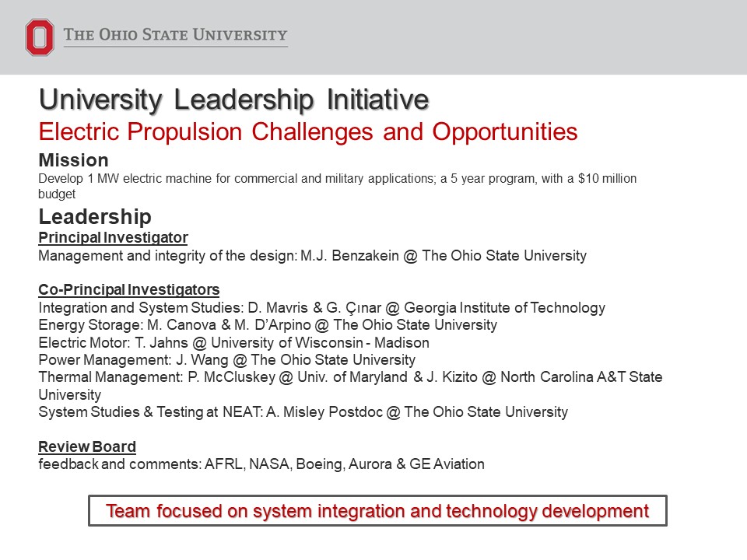The image size is (747, 560).
Task: Click the underlined Co-Principal Investigators heading
Action: (128, 290)
